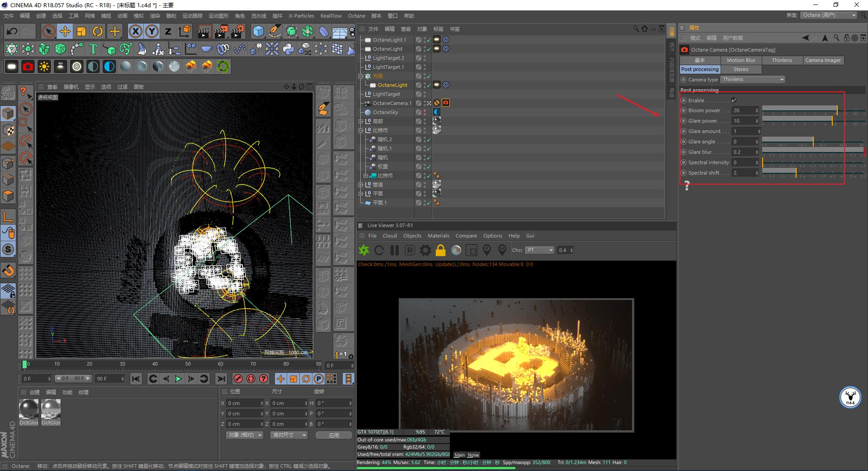Select the Move tool in top toolbar
This screenshot has height=471, width=868.
click(65, 31)
